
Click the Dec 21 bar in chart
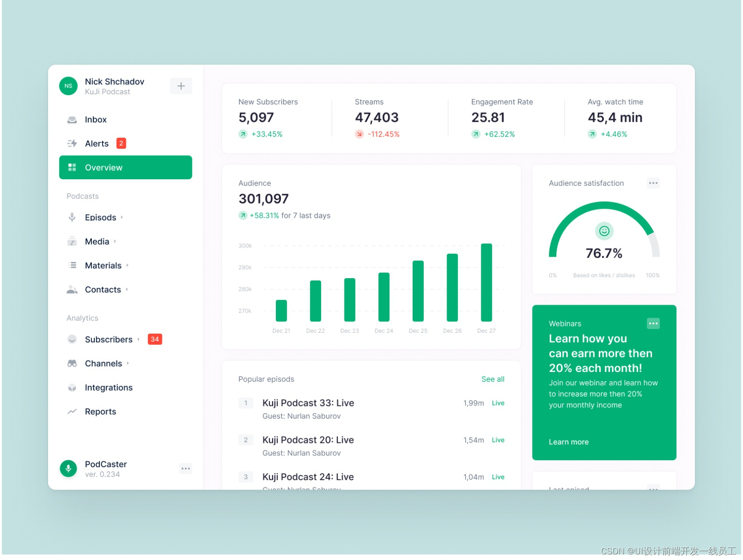click(281, 311)
